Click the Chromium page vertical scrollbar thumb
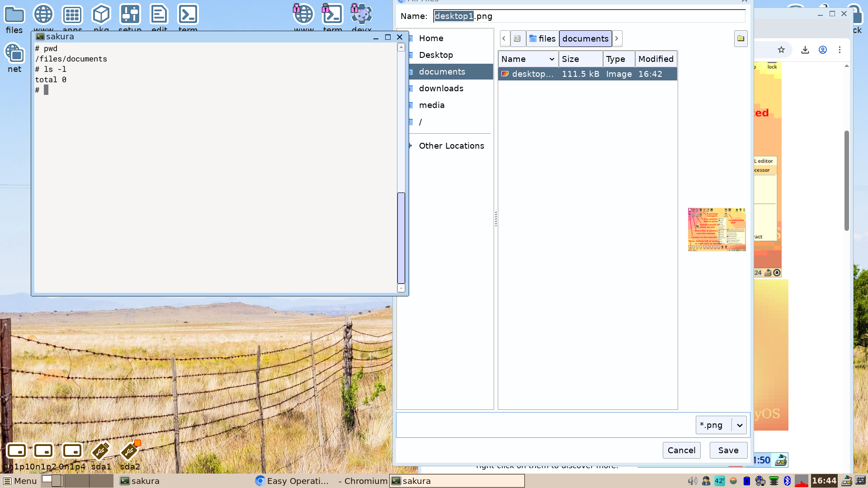The image size is (868, 488). 846,181
